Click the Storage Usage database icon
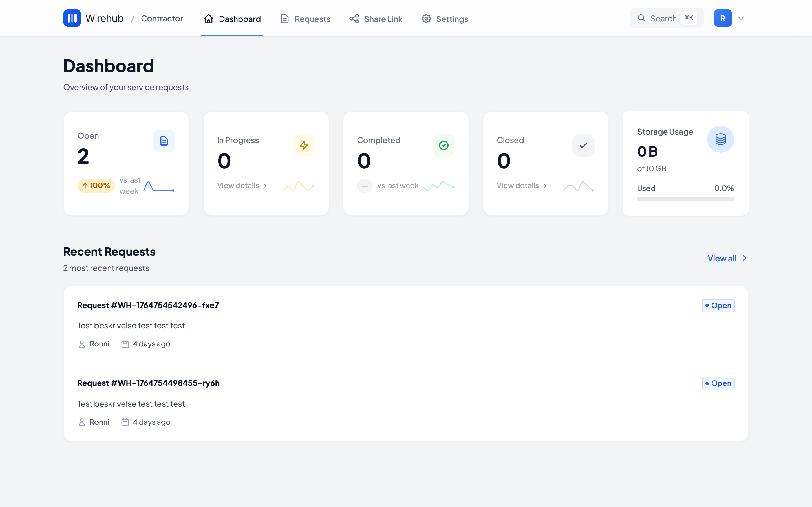The width and height of the screenshot is (812, 507). [720, 139]
